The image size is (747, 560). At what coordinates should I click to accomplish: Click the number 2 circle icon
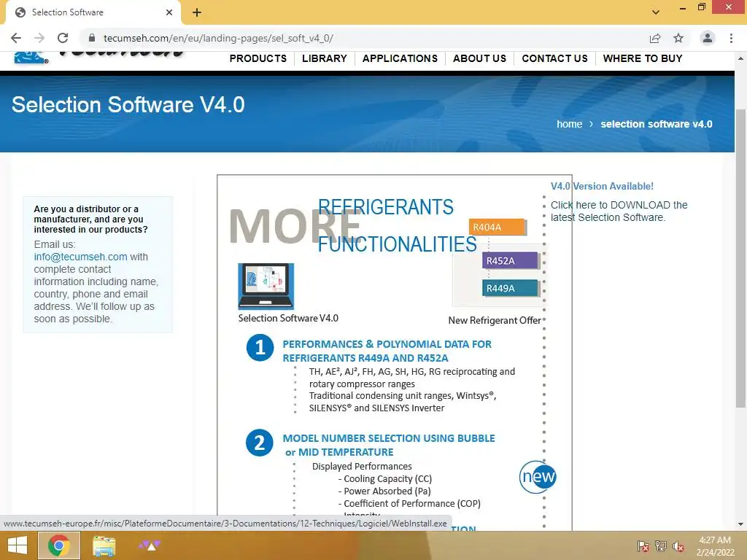[x=260, y=443]
